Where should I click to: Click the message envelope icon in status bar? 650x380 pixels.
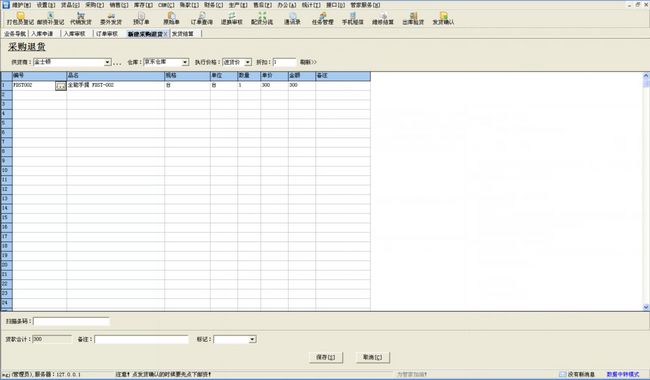563,374
